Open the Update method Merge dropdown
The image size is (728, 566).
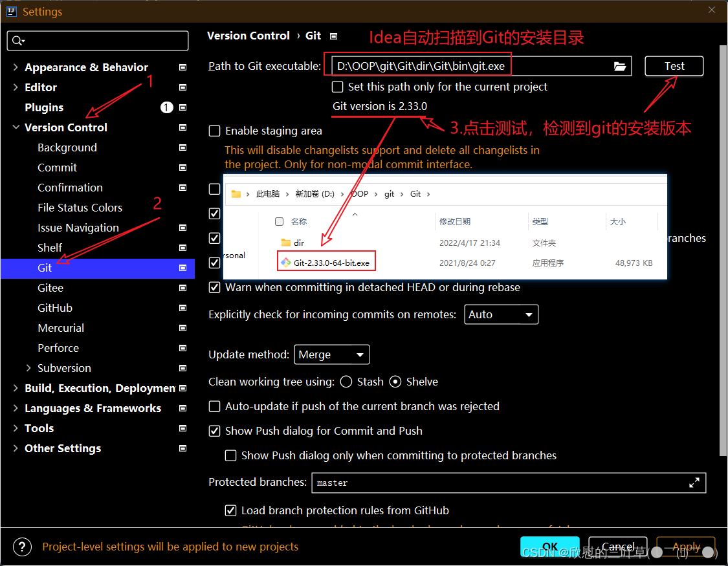pyautogui.click(x=331, y=355)
